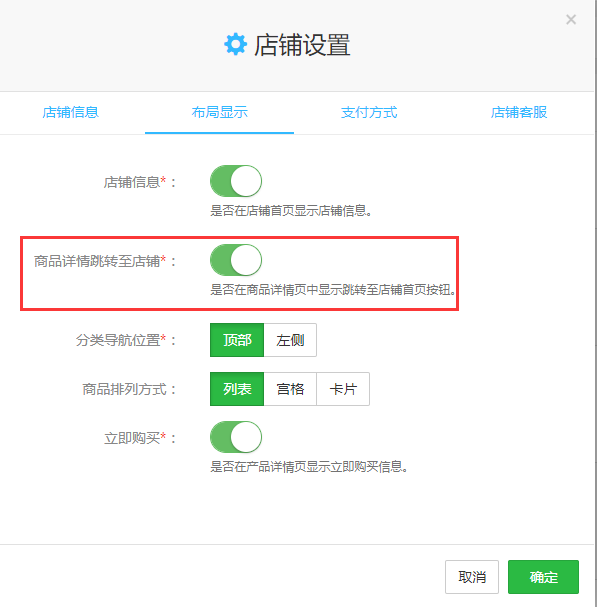Viewport: 597px width, 607px height.
Task: Set 分类导航位置 to 顶部
Action: coord(237,340)
